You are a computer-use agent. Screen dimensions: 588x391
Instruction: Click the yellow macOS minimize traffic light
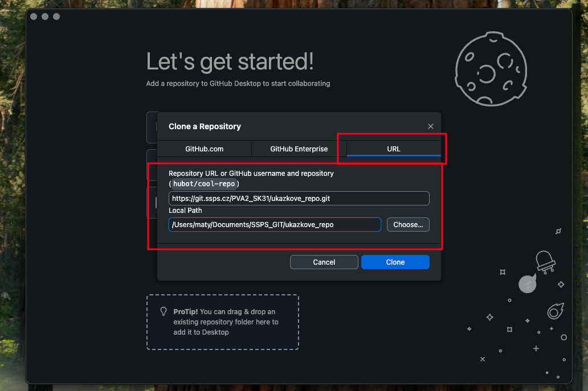click(x=44, y=17)
